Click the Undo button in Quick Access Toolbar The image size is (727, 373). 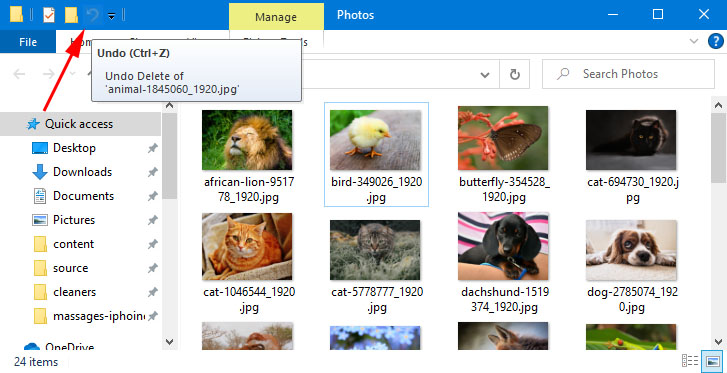click(x=93, y=15)
